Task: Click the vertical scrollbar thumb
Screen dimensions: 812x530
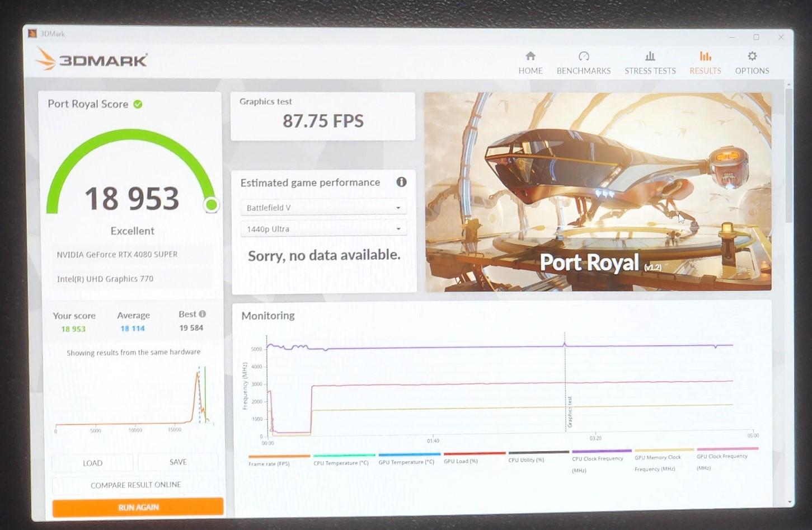Action: click(x=789, y=156)
